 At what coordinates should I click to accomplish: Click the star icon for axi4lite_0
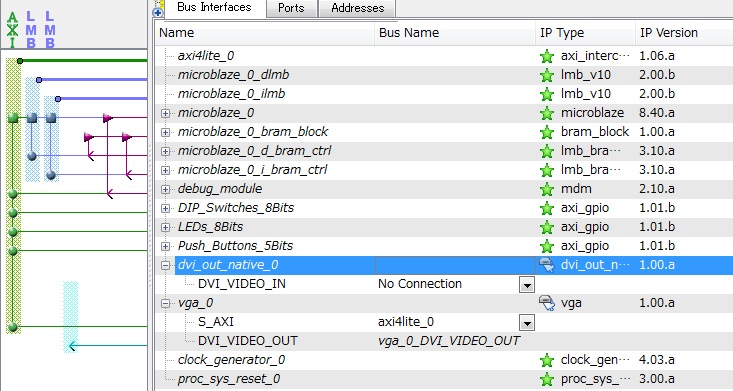546,56
